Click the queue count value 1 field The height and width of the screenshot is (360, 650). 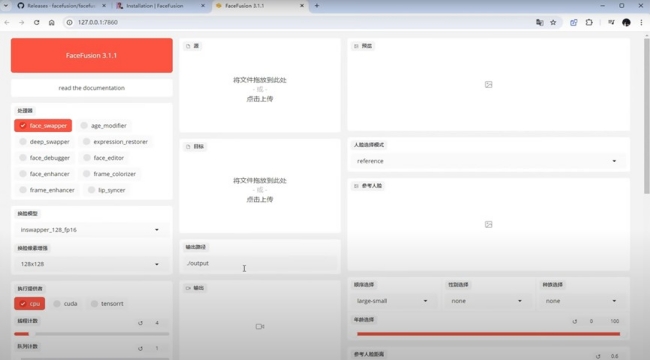point(157,348)
